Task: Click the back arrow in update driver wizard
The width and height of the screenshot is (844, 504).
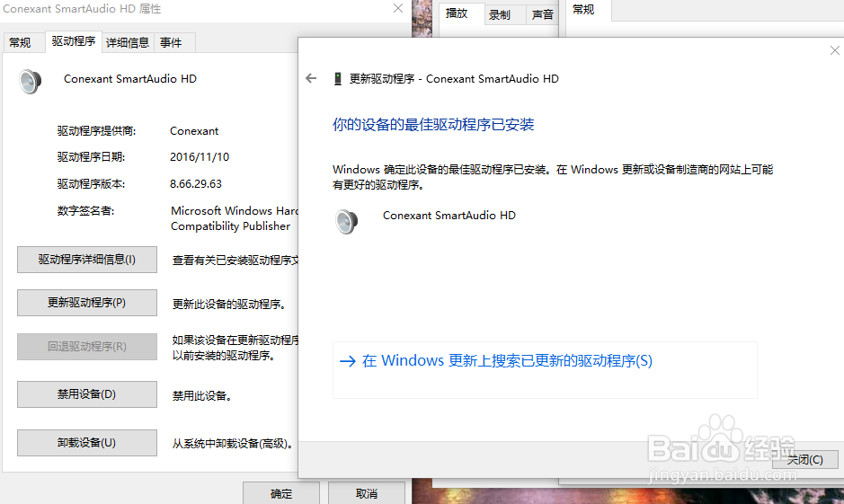Action: coord(311,78)
